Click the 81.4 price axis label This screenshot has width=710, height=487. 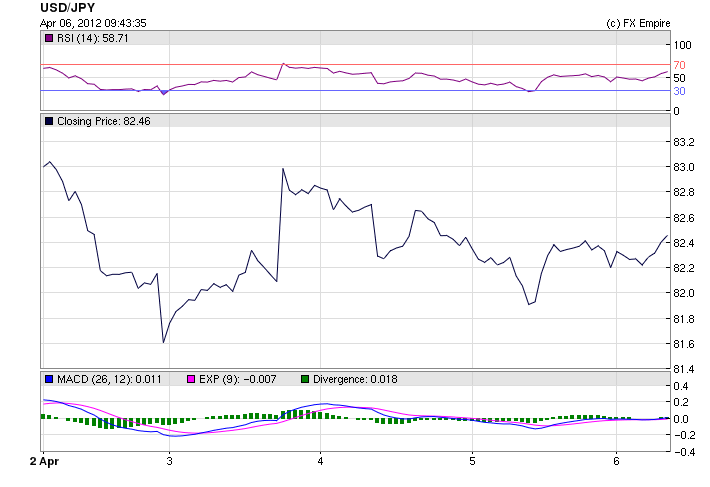click(x=683, y=370)
